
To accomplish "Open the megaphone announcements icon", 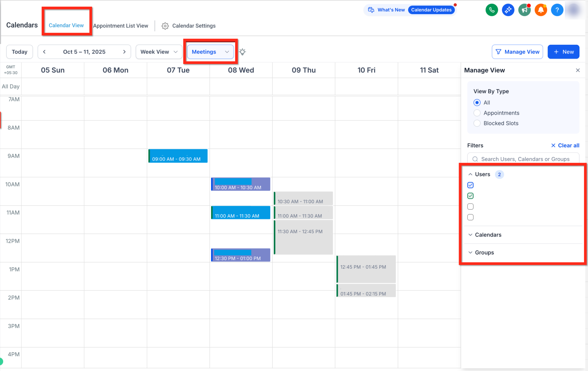I will point(524,10).
